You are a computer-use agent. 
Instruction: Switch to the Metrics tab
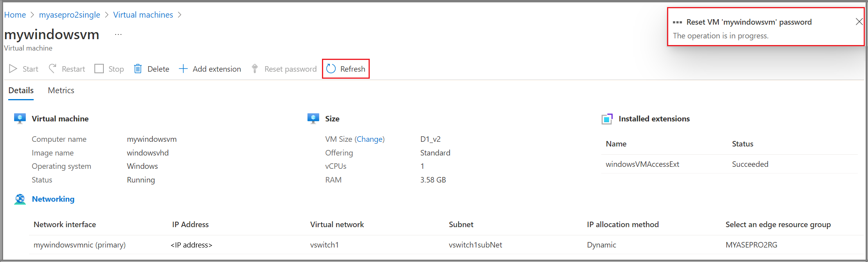61,90
